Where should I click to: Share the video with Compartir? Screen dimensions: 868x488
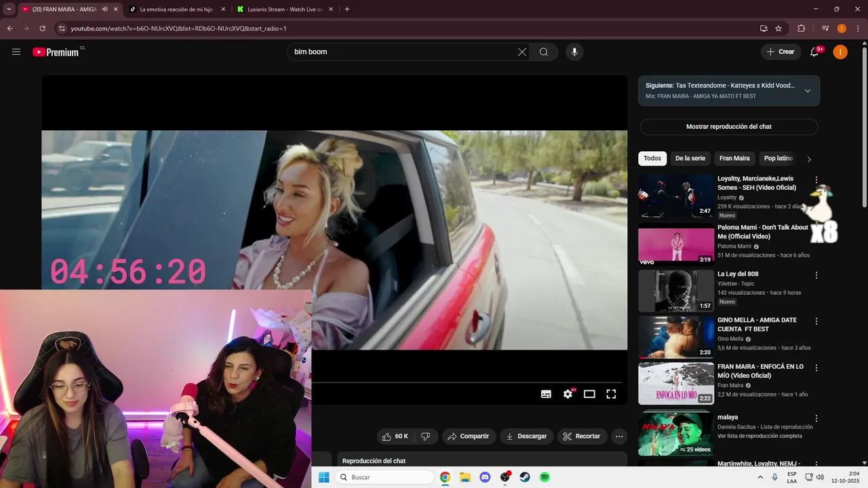click(x=469, y=436)
